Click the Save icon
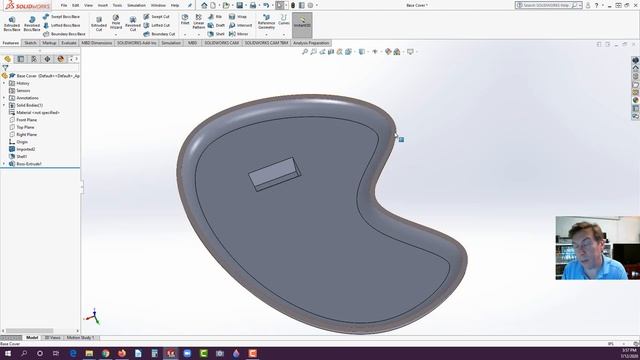Viewport: 640px width, 360px height. click(x=240, y=5)
